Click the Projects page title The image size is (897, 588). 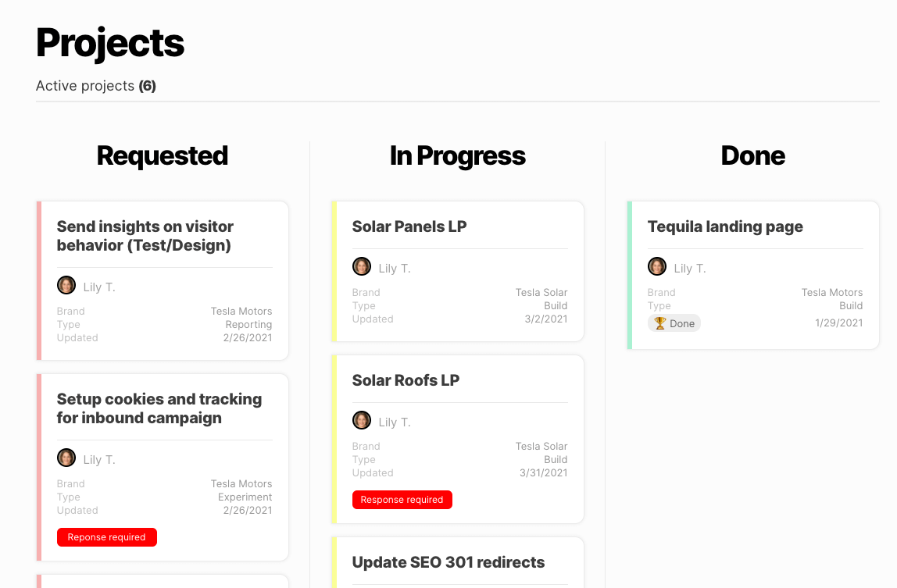point(110,44)
